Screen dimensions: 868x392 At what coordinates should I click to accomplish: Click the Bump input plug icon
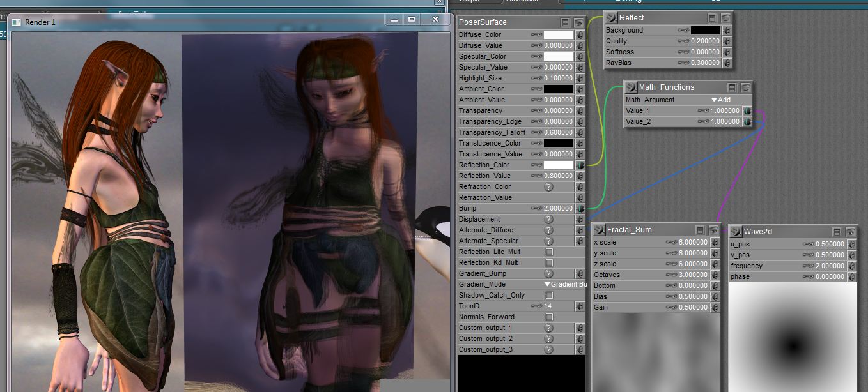click(580, 208)
